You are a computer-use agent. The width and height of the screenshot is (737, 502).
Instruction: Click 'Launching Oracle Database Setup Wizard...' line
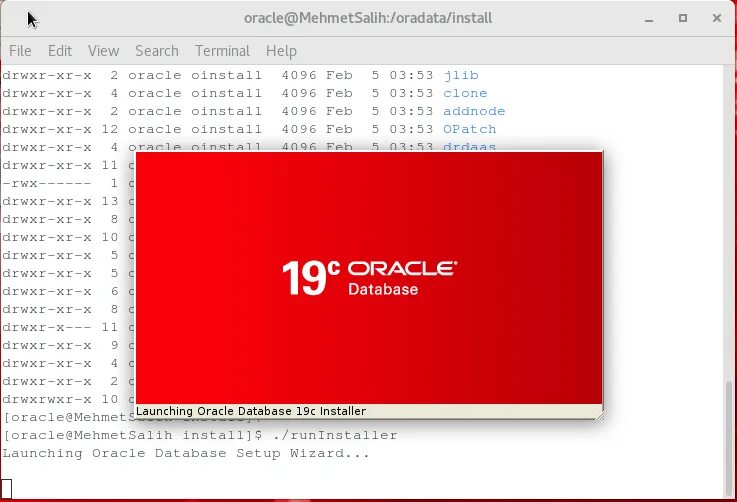[x=186, y=454]
